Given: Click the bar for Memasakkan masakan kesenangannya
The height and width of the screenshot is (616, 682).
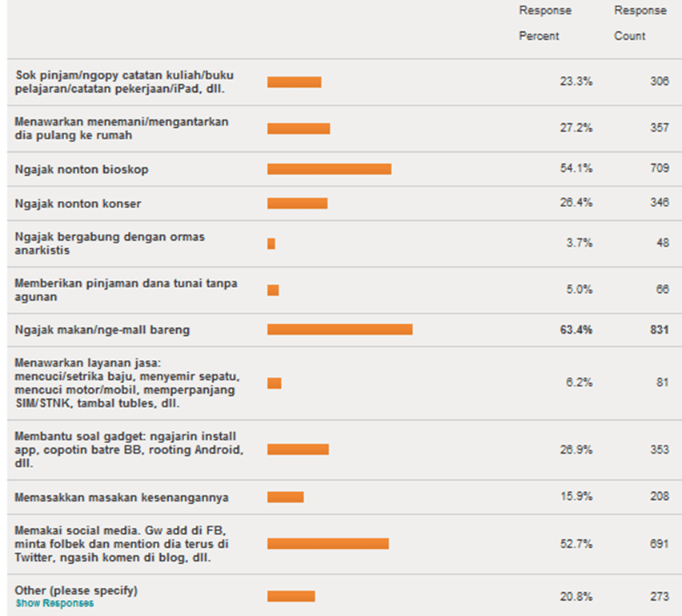Looking at the screenshot, I should pos(285,497).
